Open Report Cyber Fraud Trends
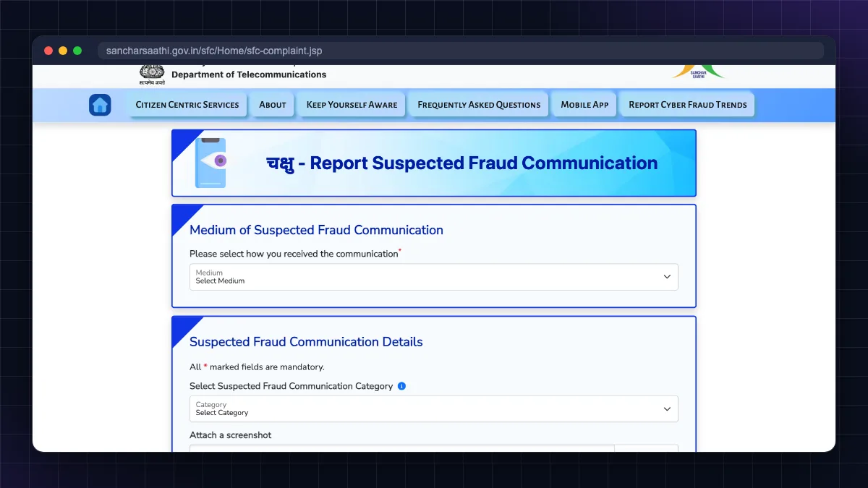 [x=688, y=105]
